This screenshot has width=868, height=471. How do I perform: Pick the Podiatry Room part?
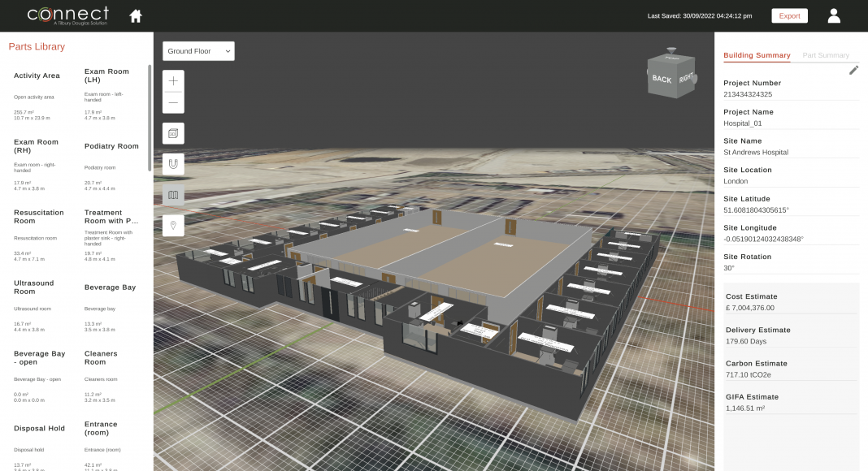click(x=111, y=146)
